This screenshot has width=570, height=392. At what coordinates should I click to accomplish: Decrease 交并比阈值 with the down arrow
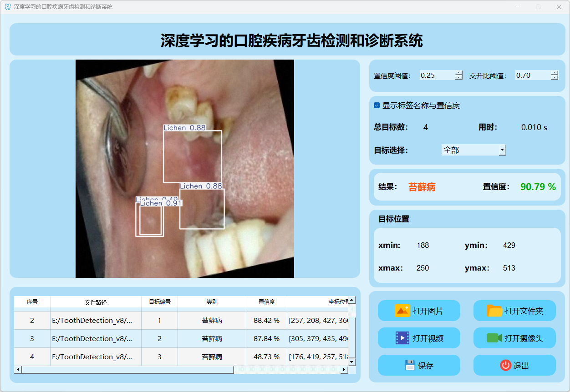[554, 78]
